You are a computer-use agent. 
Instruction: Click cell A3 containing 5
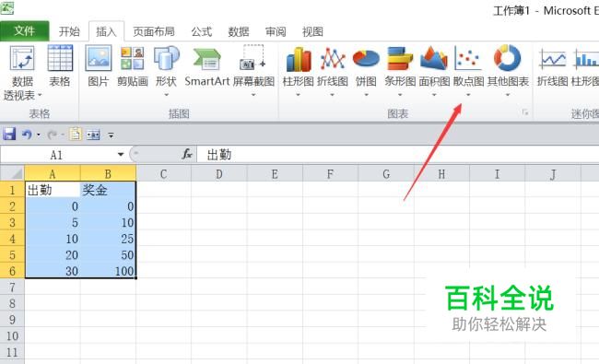pyautogui.click(x=53, y=222)
